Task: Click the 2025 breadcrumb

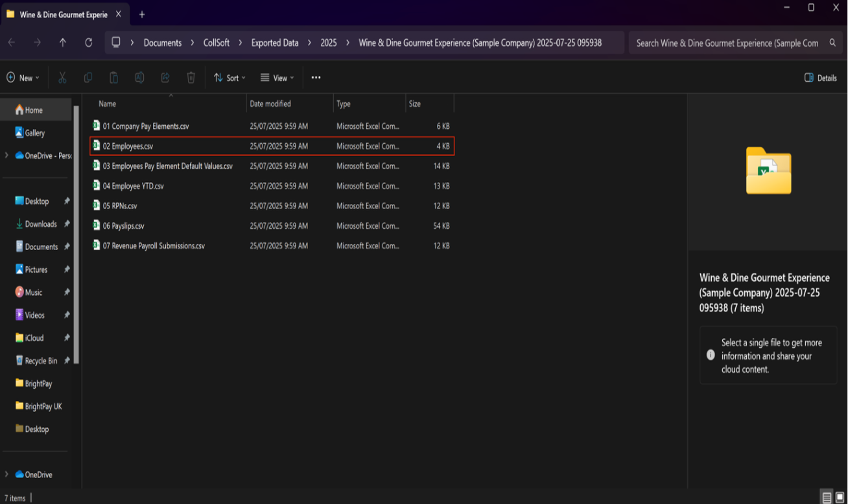Action: (x=329, y=43)
